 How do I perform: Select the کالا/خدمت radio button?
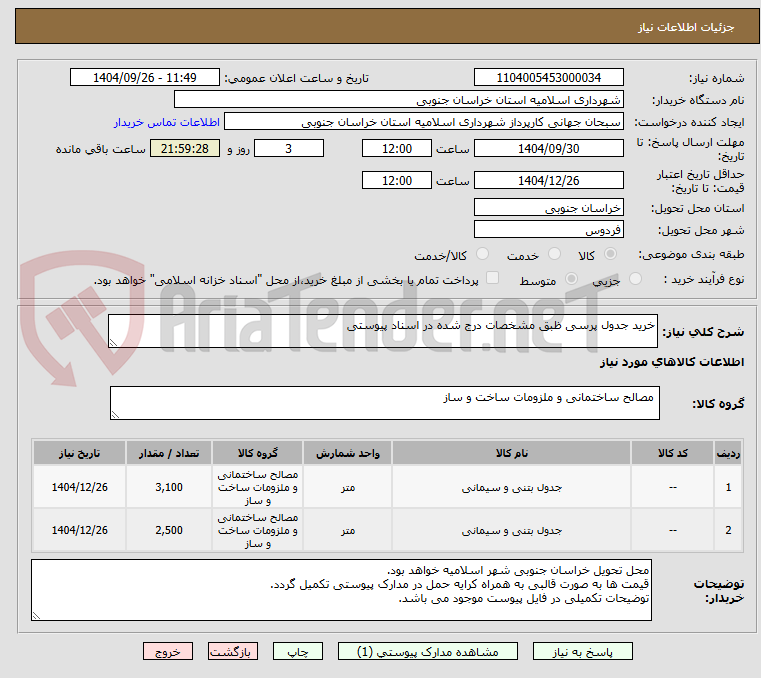tap(482, 254)
